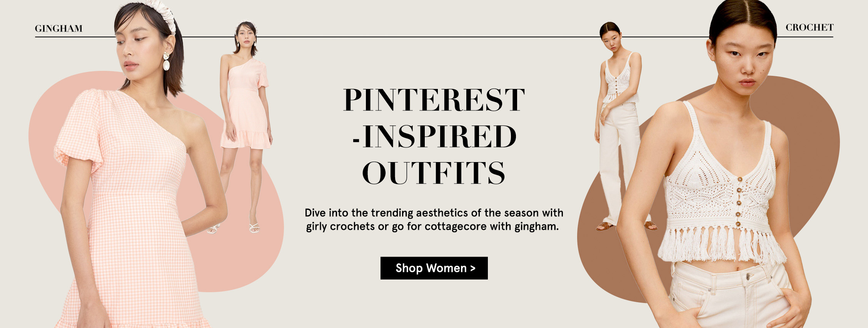This screenshot has width=868, height=328.
Task: Select the GINGHAM label at top left
Action: coord(59,28)
